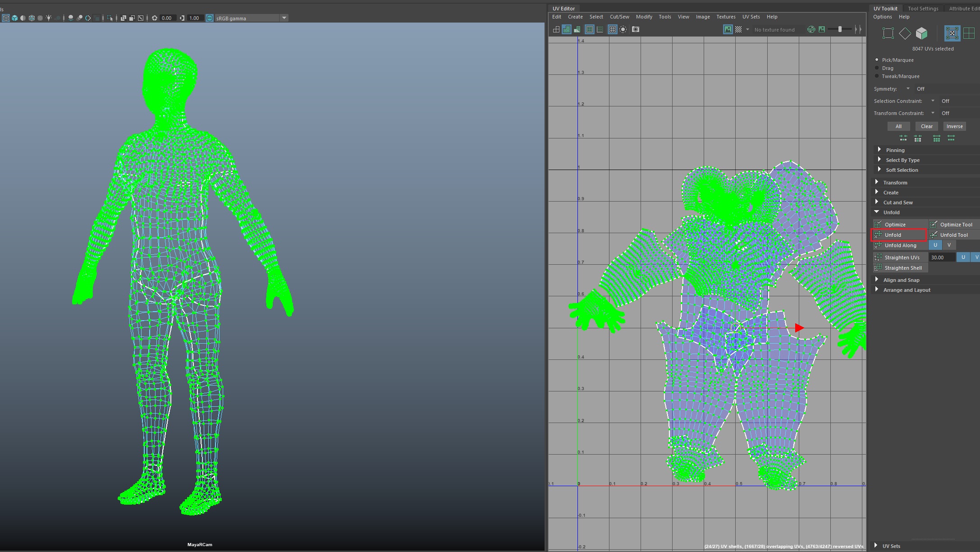Toggle the UV grid display icon
Screen dimensions: 980x552
[612, 29]
